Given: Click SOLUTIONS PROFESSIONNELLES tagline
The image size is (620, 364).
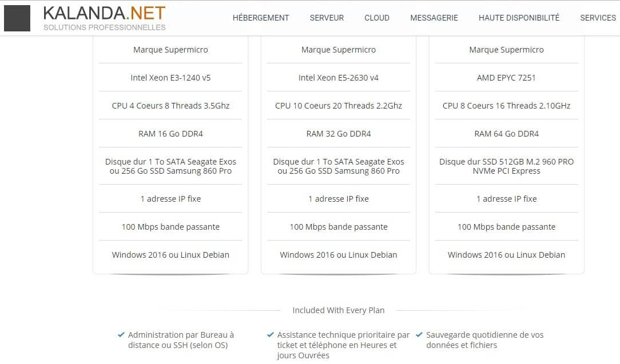Looking at the screenshot, I should pyautogui.click(x=105, y=27).
